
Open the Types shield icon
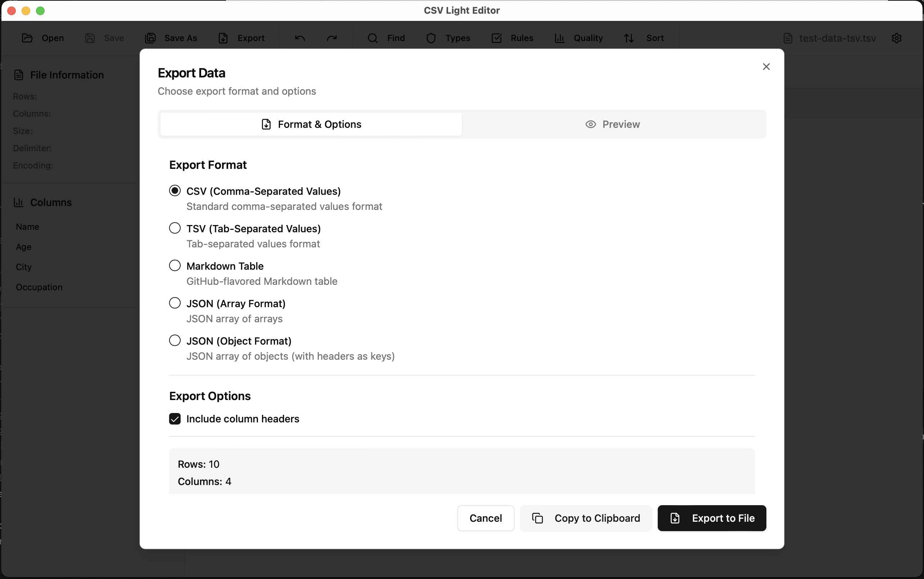[x=431, y=38]
